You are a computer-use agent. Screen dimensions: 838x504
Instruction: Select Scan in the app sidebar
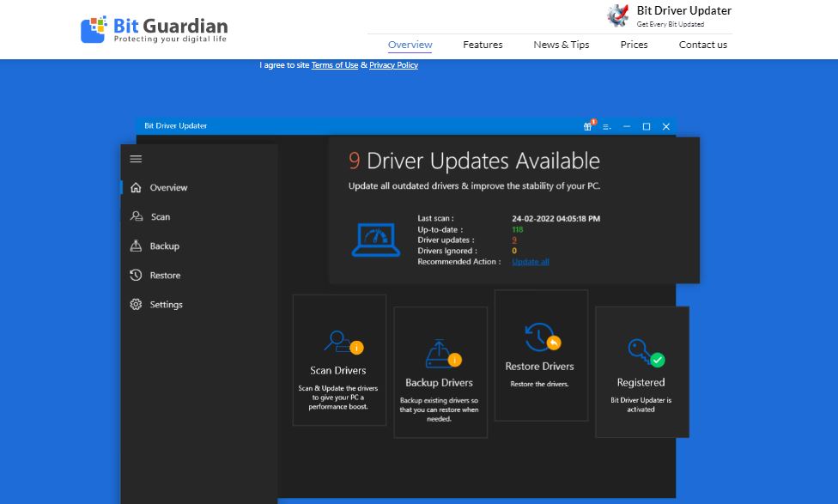point(161,217)
